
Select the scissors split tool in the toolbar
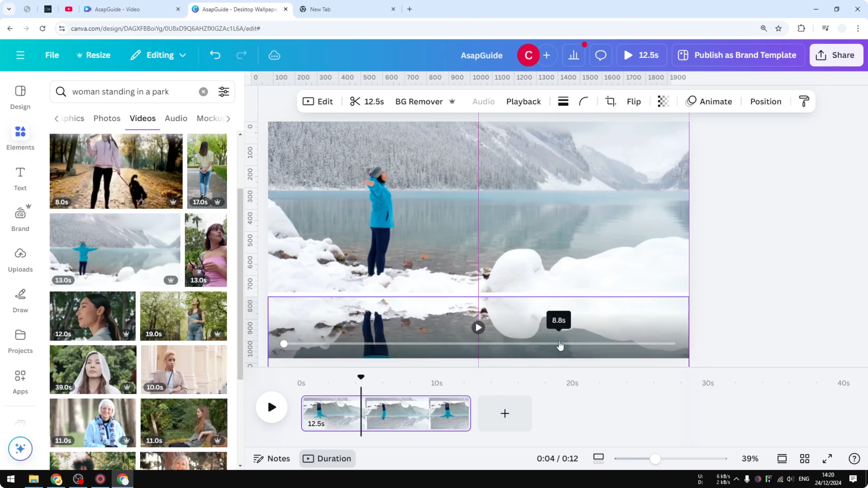[x=355, y=101]
